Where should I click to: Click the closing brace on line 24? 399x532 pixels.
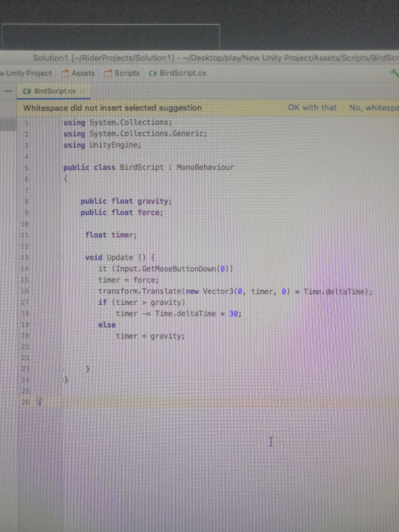[x=66, y=379]
